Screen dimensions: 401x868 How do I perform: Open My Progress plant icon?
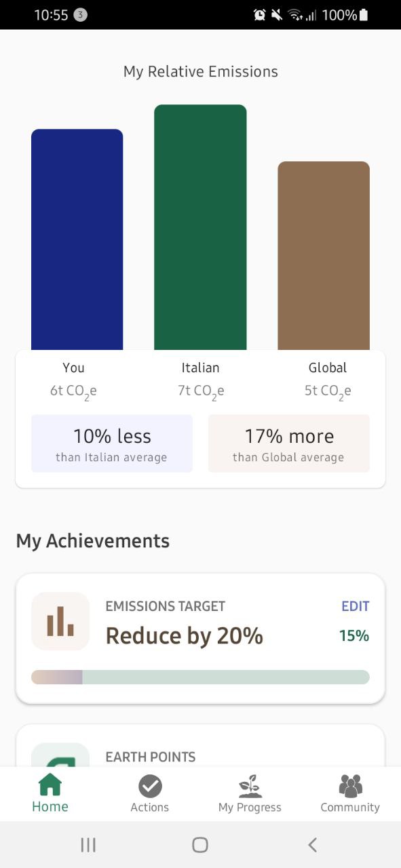[x=250, y=786]
